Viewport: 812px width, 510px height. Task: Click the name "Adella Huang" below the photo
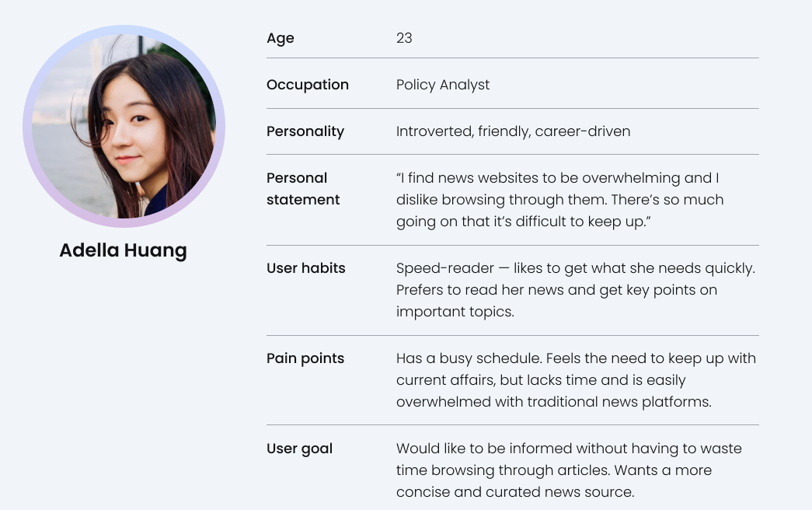(123, 250)
